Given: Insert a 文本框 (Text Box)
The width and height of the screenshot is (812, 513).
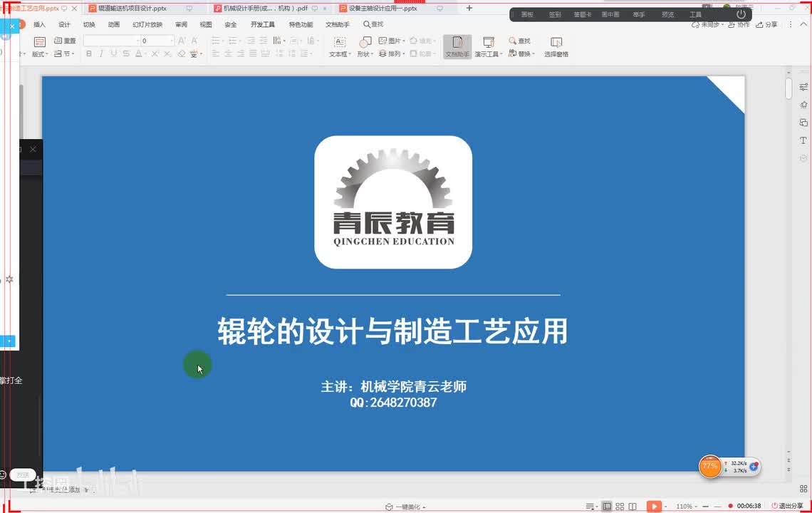Looking at the screenshot, I should 340,46.
